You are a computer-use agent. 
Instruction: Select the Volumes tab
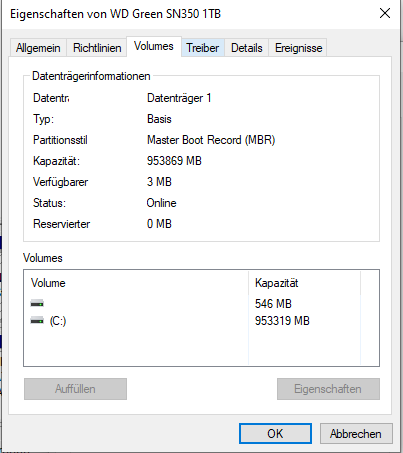154,46
